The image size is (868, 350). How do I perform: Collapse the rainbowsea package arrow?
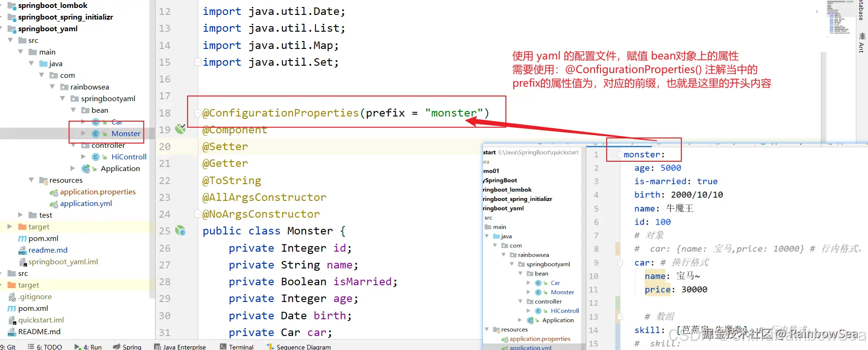point(52,87)
